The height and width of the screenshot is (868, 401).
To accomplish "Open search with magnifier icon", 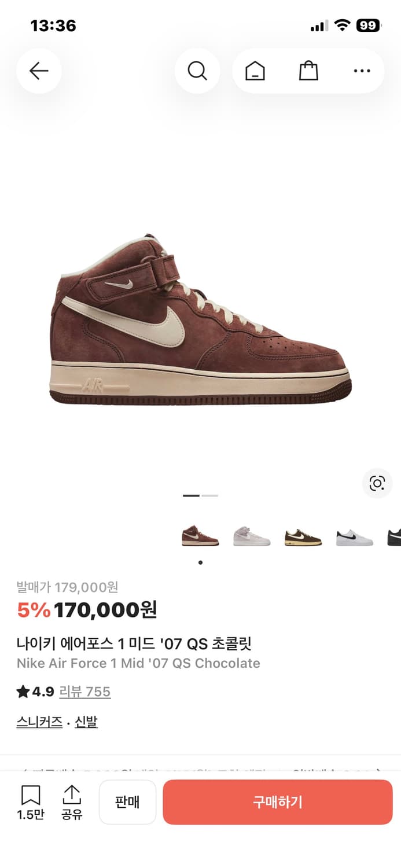I will point(197,71).
